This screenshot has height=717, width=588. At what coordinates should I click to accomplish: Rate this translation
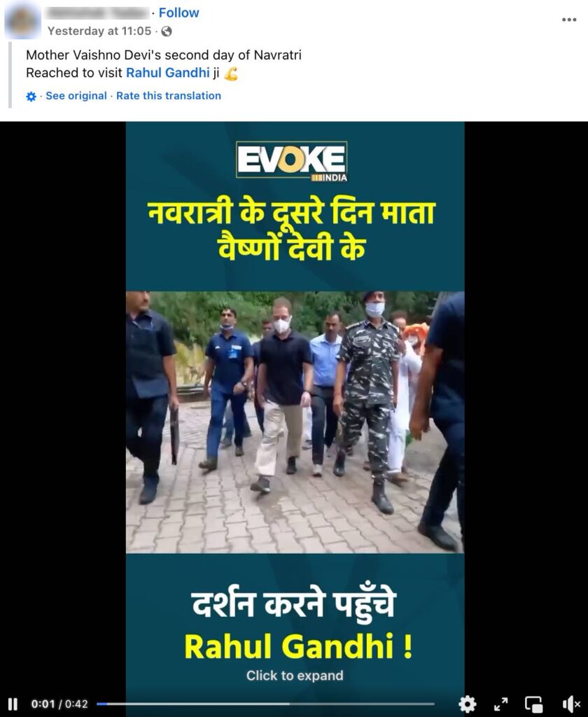pos(169,95)
